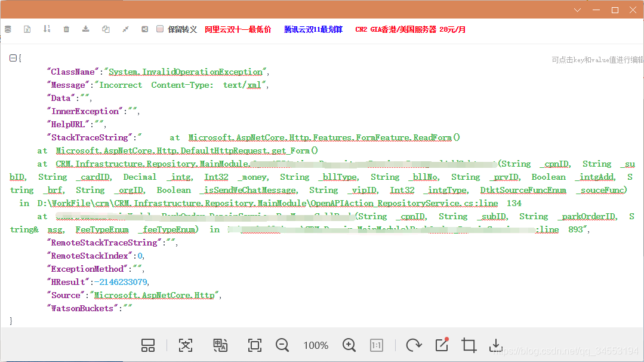Click the copy pages icon
The image size is (644, 362).
[x=106, y=29]
